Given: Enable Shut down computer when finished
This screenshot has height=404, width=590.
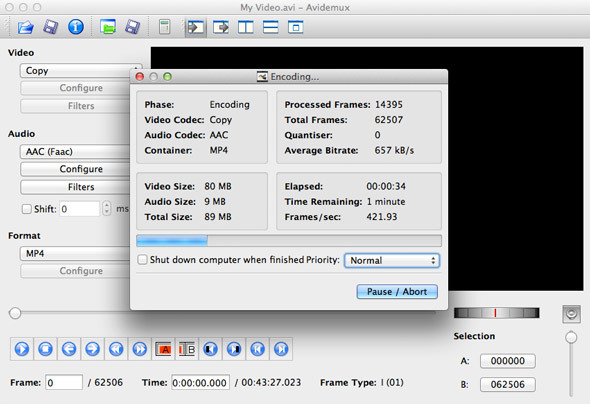Looking at the screenshot, I should (142, 260).
